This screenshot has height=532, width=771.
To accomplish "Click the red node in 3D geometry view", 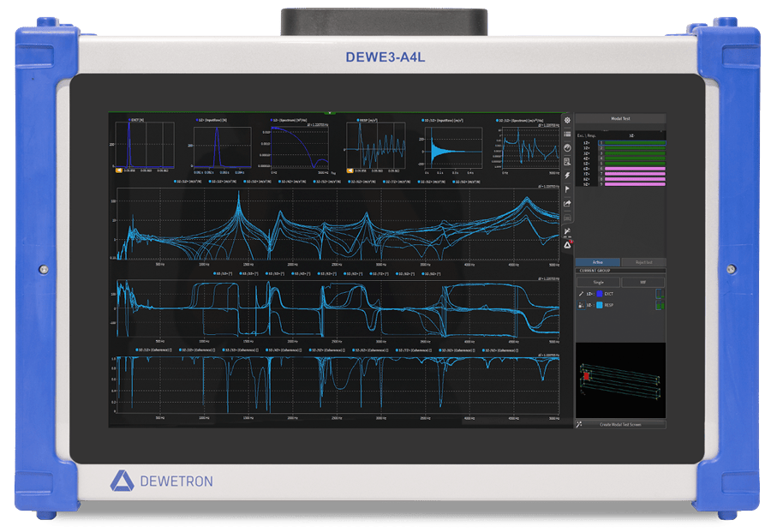I will [587, 376].
